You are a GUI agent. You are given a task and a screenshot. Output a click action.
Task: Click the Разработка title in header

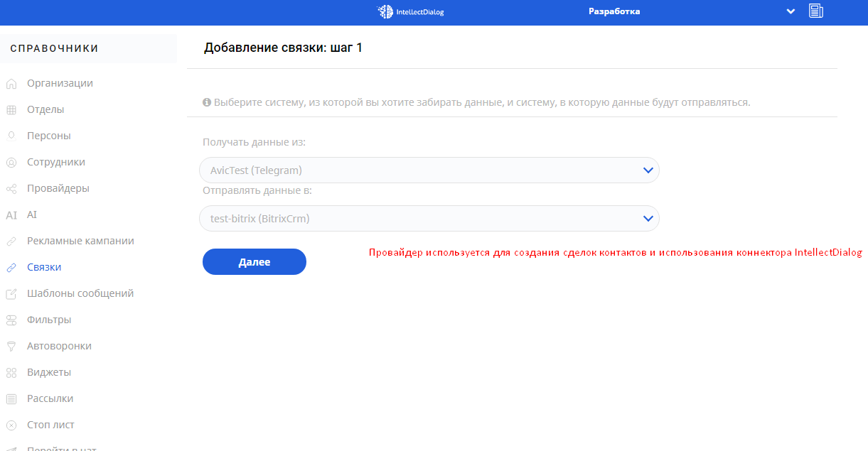pos(614,11)
